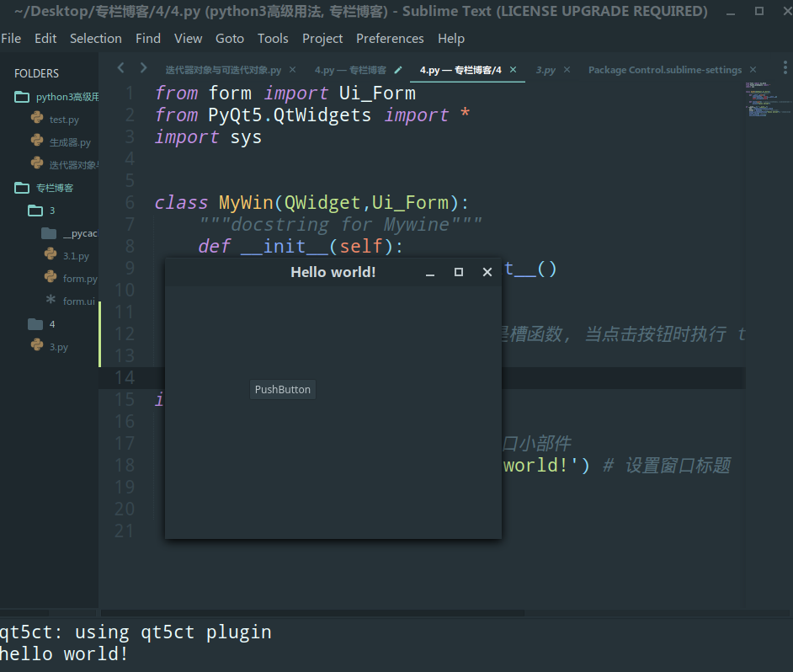
Task: Go to next tab with right arrow
Action: [144, 68]
